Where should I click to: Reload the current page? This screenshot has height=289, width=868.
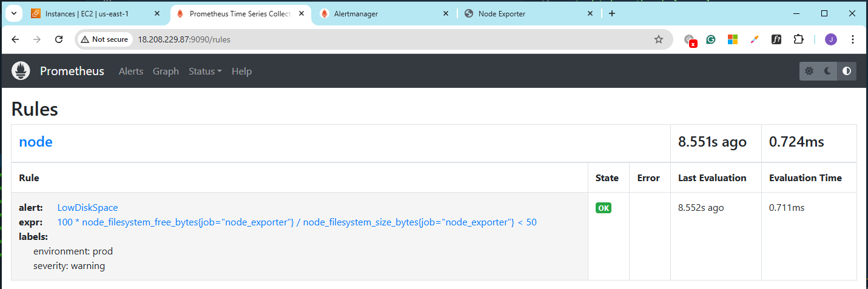(x=59, y=39)
